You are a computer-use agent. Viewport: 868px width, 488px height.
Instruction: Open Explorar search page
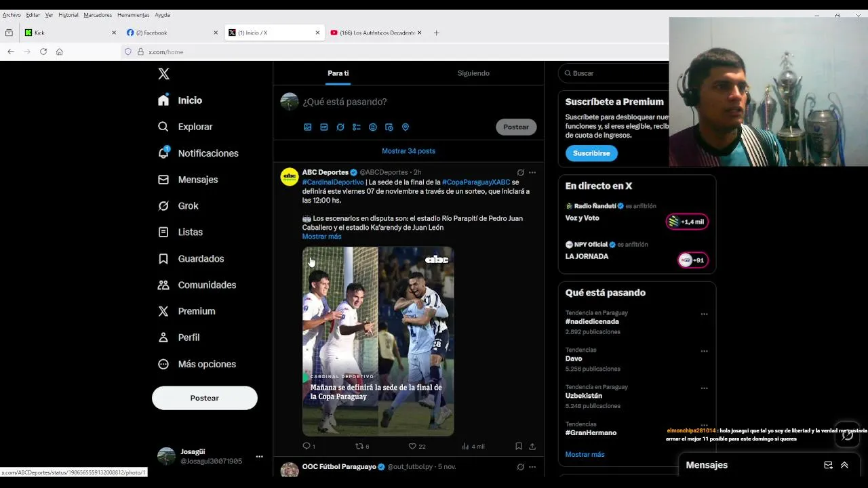point(185,127)
